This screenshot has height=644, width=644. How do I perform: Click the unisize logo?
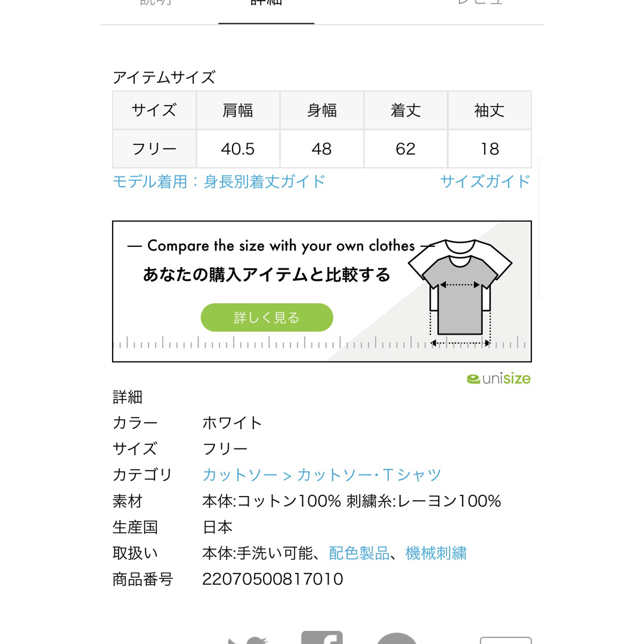tap(499, 379)
